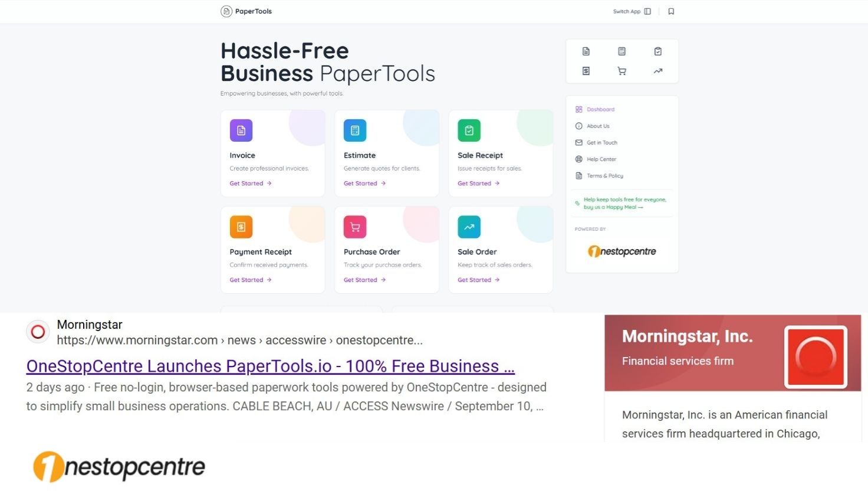Open the purple Invoice card icon

pos(241,130)
